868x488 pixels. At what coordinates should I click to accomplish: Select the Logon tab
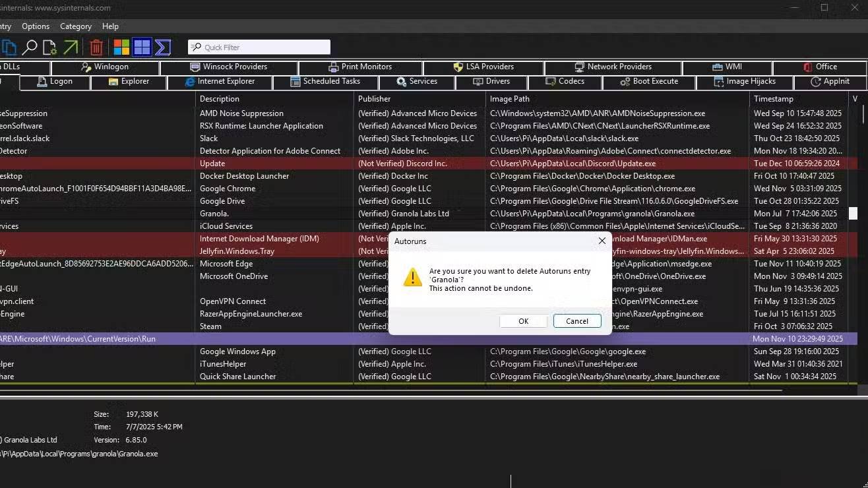click(55, 81)
